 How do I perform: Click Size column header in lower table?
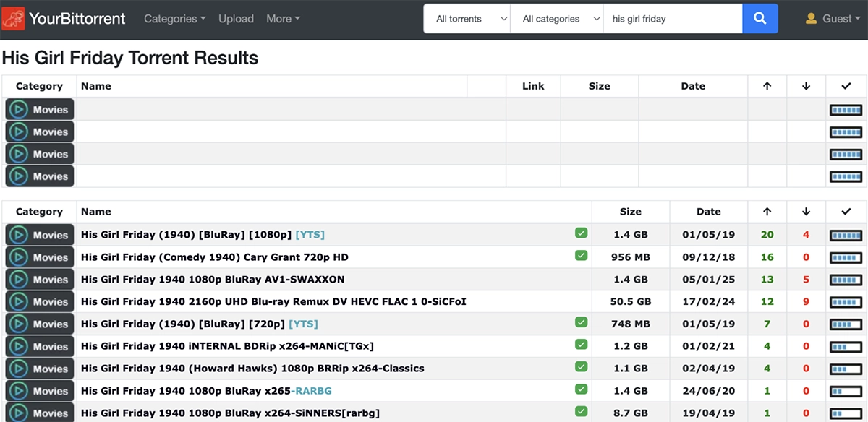coord(631,212)
